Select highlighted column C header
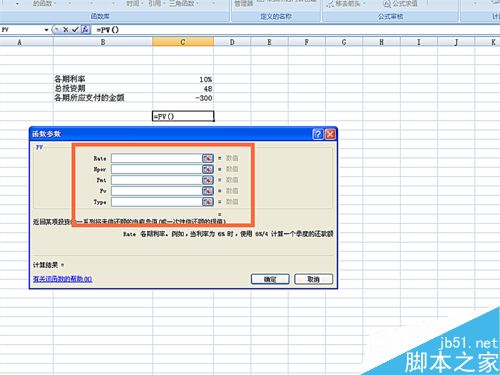Viewport: 500px width, 375px height. point(183,42)
